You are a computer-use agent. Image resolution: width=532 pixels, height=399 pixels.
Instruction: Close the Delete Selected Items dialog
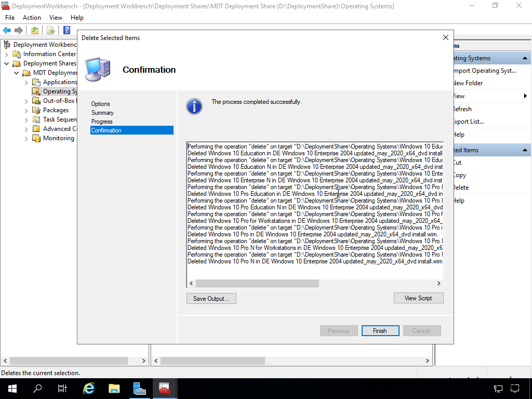coord(446,37)
